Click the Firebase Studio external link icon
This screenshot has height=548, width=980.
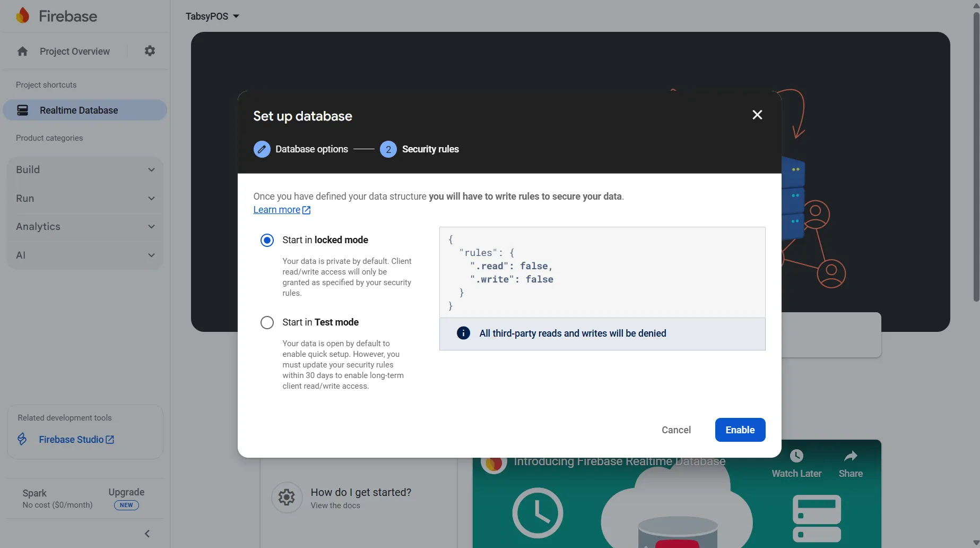[x=110, y=440]
